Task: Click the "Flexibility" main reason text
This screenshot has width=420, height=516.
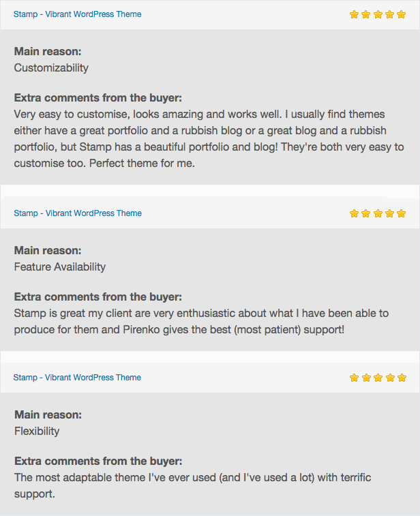Action: (x=37, y=431)
